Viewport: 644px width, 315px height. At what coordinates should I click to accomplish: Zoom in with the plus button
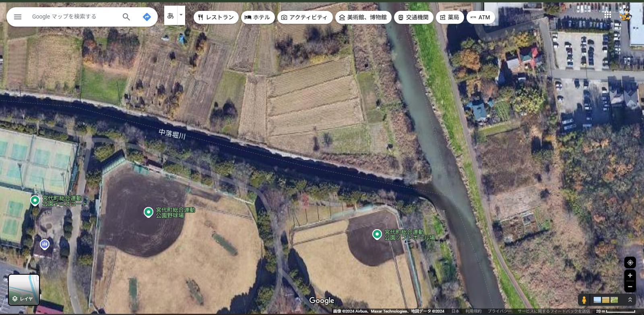point(630,276)
